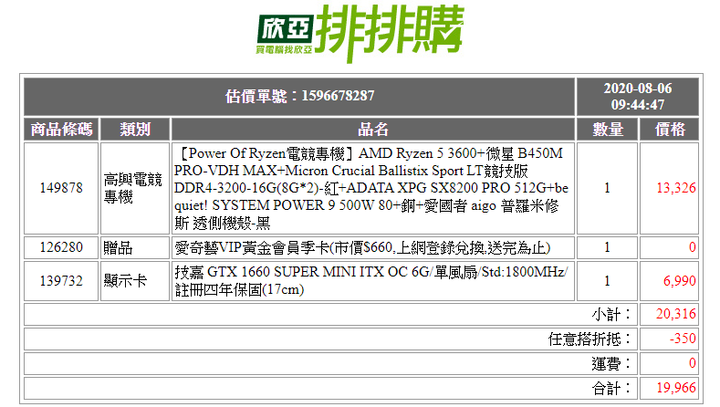Click the discount value -350
The height and width of the screenshot is (407, 720).
(x=683, y=339)
